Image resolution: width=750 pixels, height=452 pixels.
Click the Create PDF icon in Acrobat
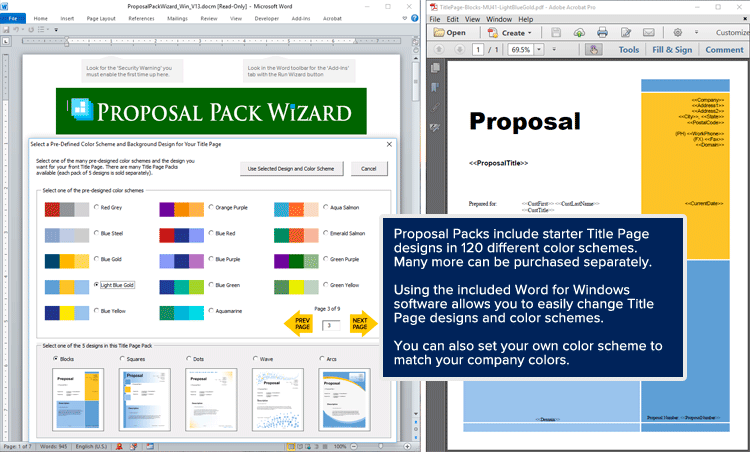492,33
